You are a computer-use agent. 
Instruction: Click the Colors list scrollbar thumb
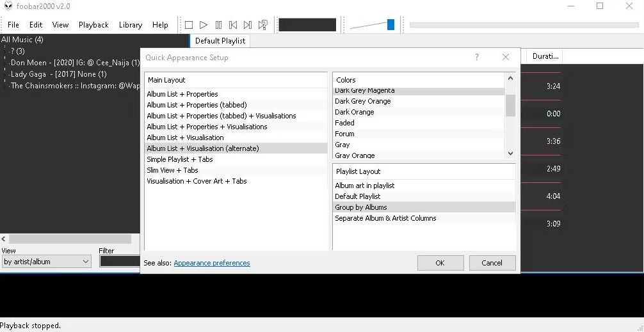click(x=510, y=106)
